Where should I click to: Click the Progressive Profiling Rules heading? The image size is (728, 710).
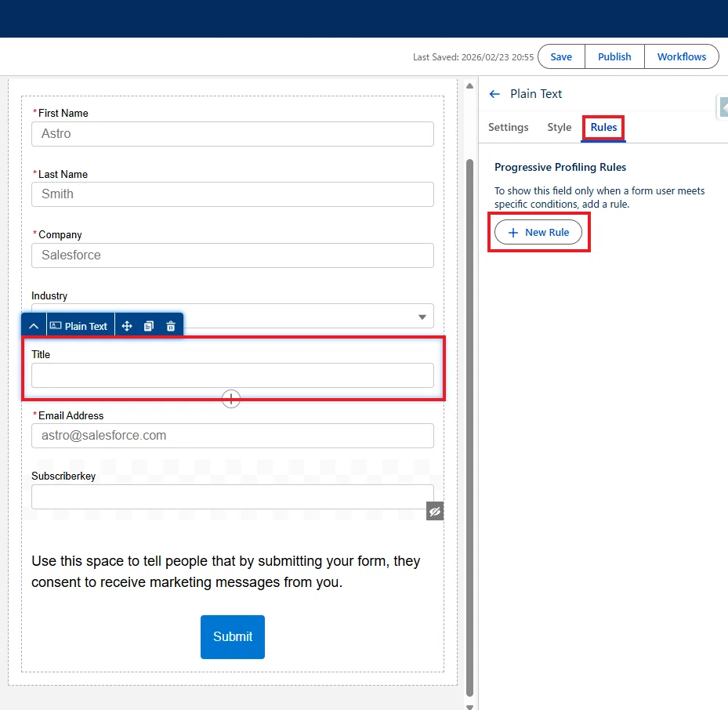tap(560, 167)
